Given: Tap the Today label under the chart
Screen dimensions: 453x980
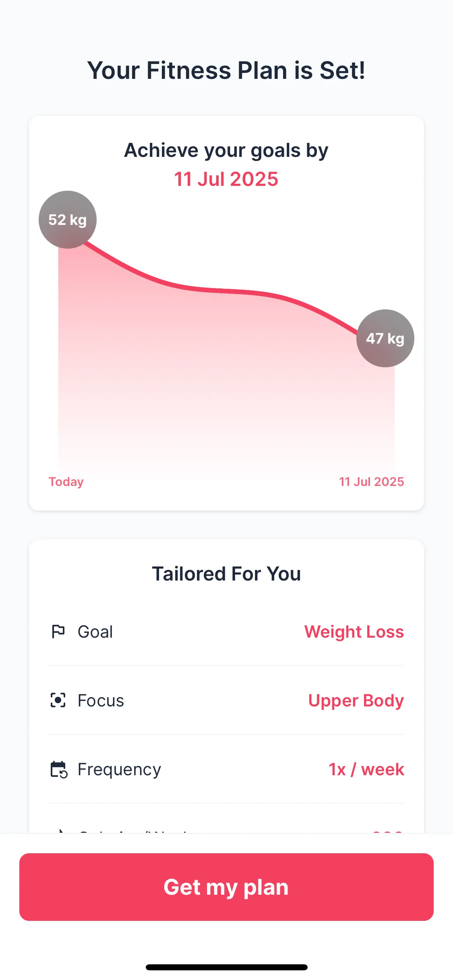Looking at the screenshot, I should tap(66, 482).
